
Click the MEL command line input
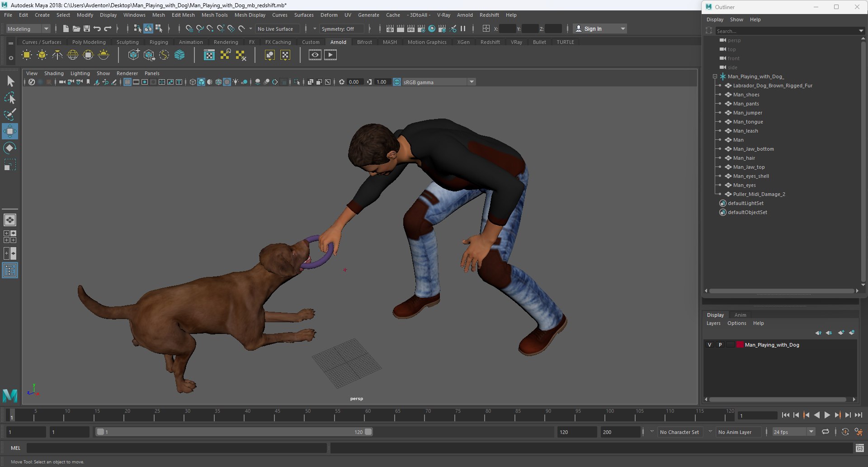click(176, 448)
